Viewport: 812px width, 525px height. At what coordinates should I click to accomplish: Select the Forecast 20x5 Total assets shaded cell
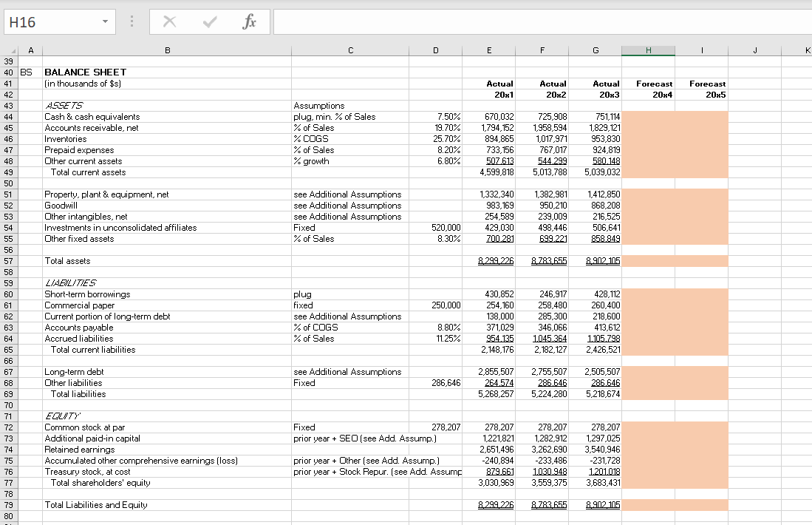click(x=701, y=261)
